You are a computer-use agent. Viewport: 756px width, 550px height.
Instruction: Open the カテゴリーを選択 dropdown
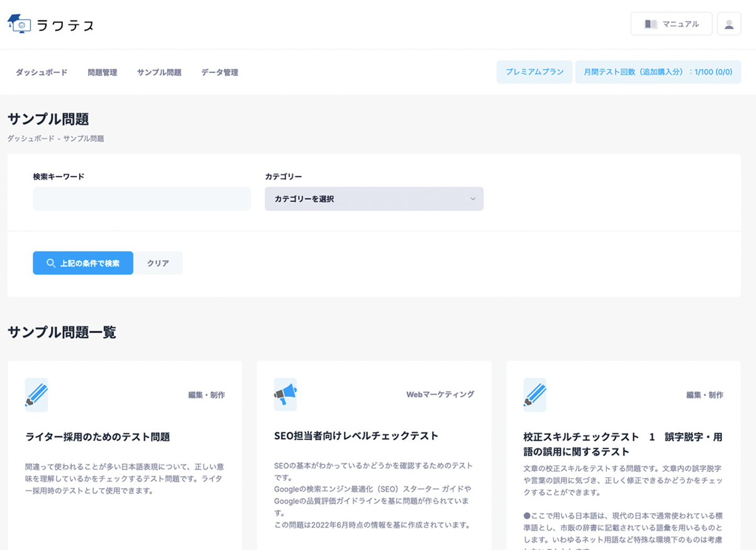tap(373, 199)
